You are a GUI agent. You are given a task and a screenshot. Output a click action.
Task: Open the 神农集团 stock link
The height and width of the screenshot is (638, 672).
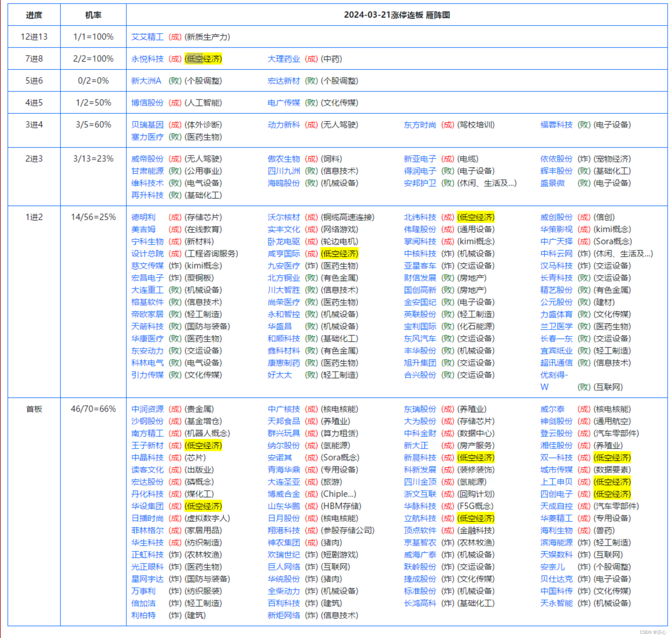(x=284, y=543)
